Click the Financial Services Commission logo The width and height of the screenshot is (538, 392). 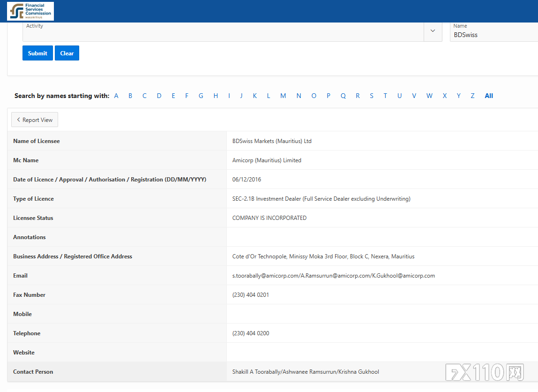30,11
